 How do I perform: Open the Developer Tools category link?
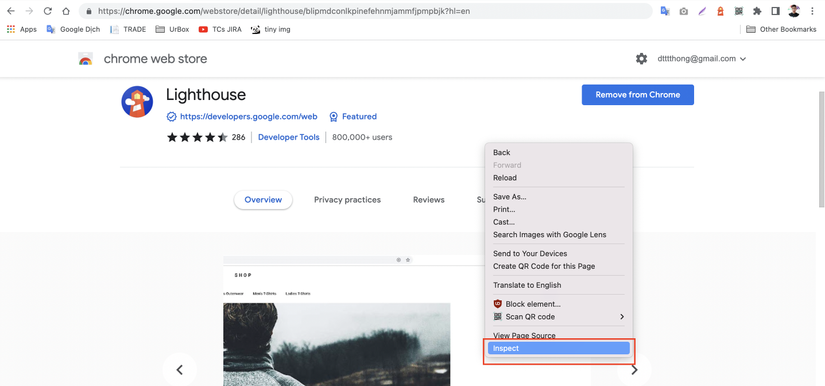[x=288, y=137]
